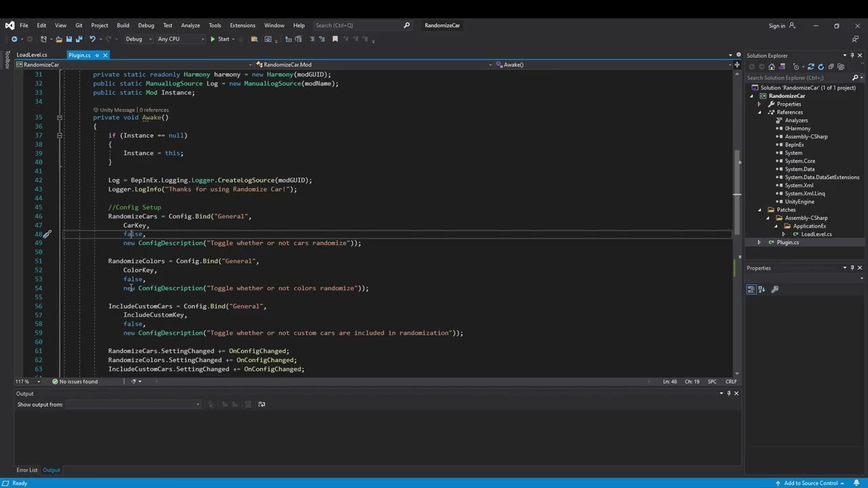Viewport: 868px width, 488px height.
Task: Pin the Solution Explorer panel (auto hide)
Action: [x=852, y=56]
